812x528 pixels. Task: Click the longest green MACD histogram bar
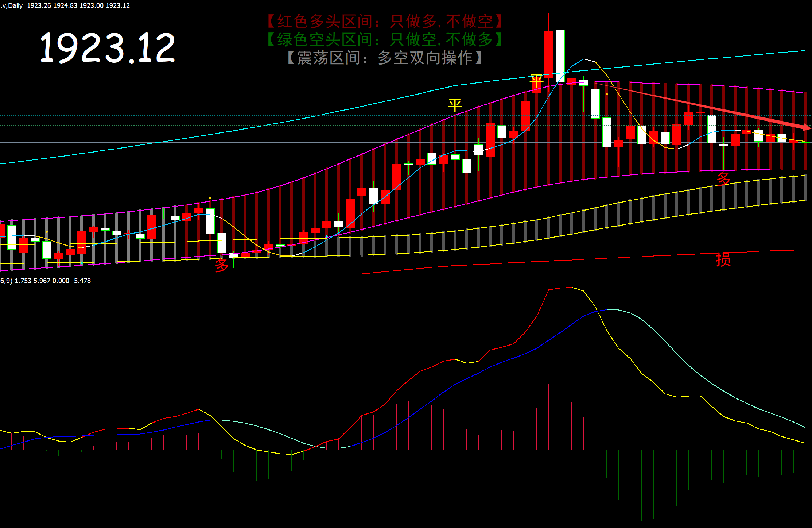[x=642, y=485]
